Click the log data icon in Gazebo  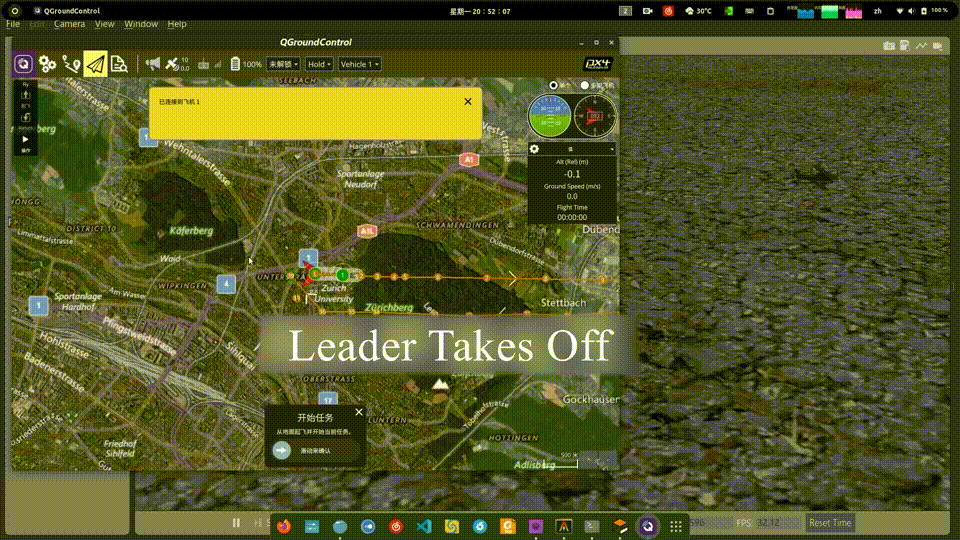pos(905,46)
